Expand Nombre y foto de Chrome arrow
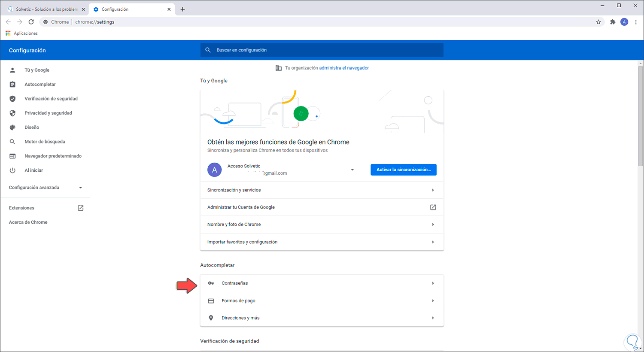Image resolution: width=644 pixels, height=352 pixels. point(433,225)
